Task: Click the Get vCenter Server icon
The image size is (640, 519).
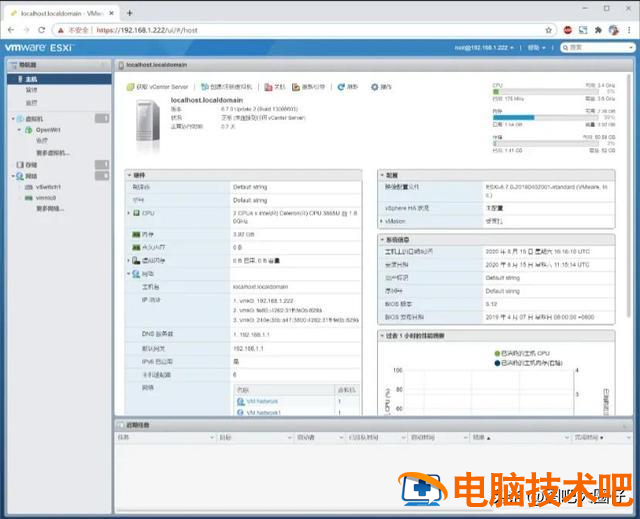Action: (x=130, y=87)
